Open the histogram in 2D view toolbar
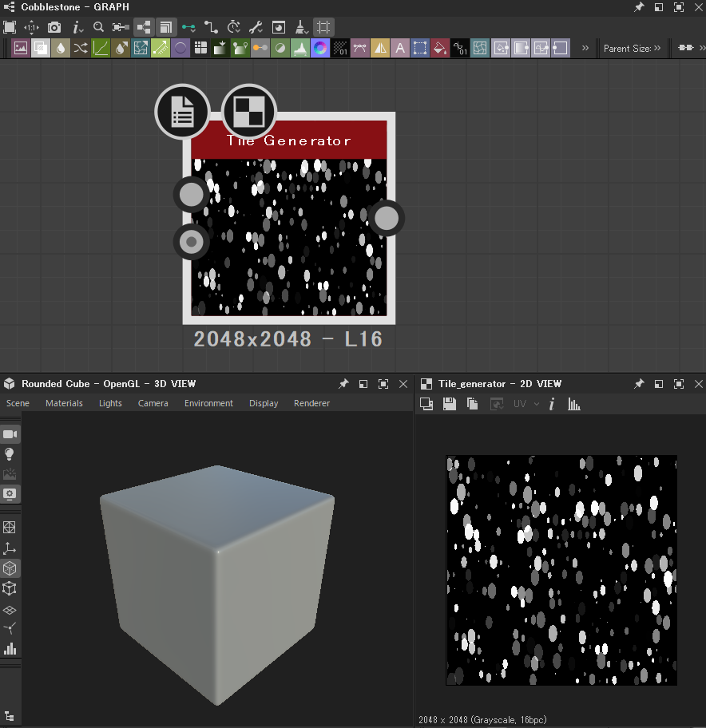 tap(574, 404)
